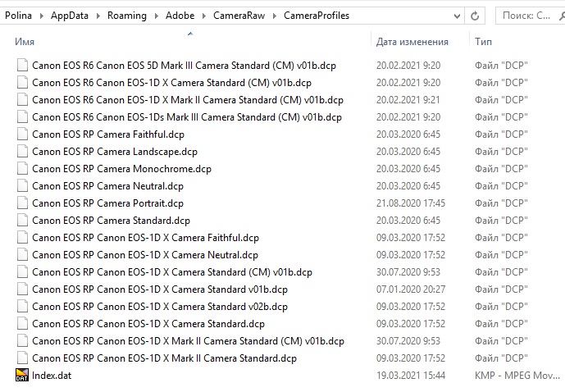
Task: Select file icon of RP EOS-1D X Standard v01b
Action: 22,289
